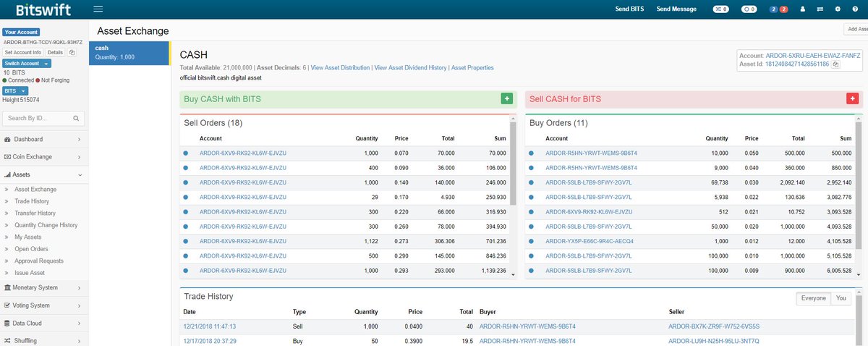Open seller ARDOR-LU9H-N25H-95LU-3NT7Q account
The width and height of the screenshot is (868, 346).
pyautogui.click(x=714, y=340)
